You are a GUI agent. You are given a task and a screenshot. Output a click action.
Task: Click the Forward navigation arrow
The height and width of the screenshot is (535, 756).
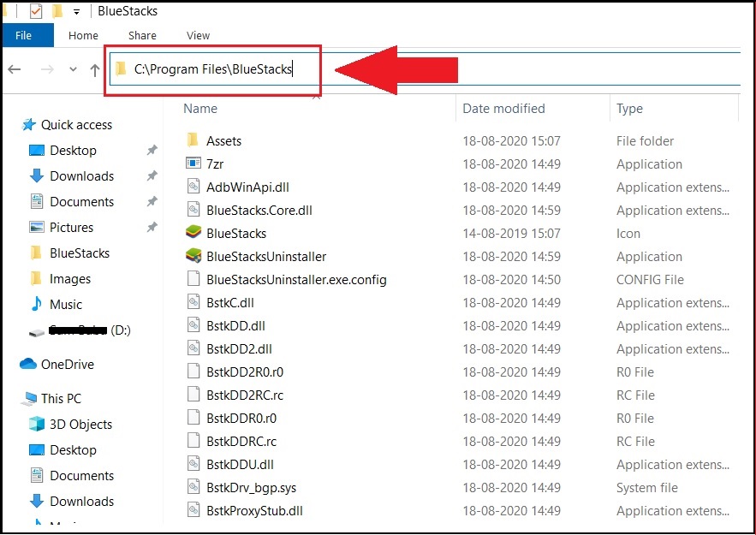(47, 69)
